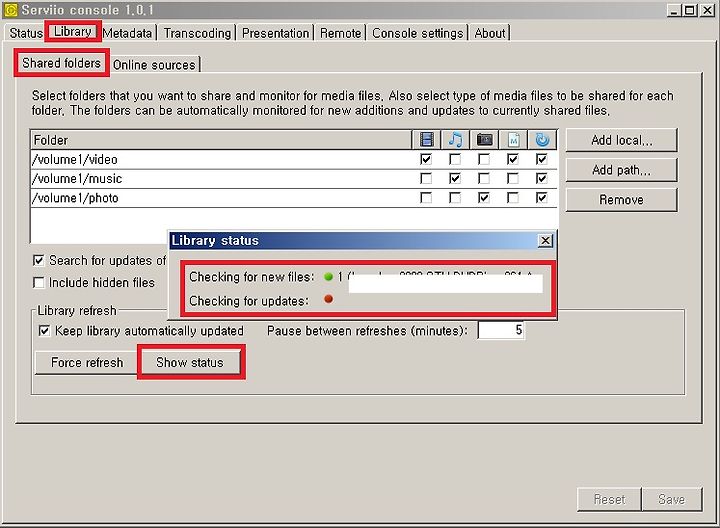Switch to the Status tab
720x528 pixels.
[x=26, y=33]
